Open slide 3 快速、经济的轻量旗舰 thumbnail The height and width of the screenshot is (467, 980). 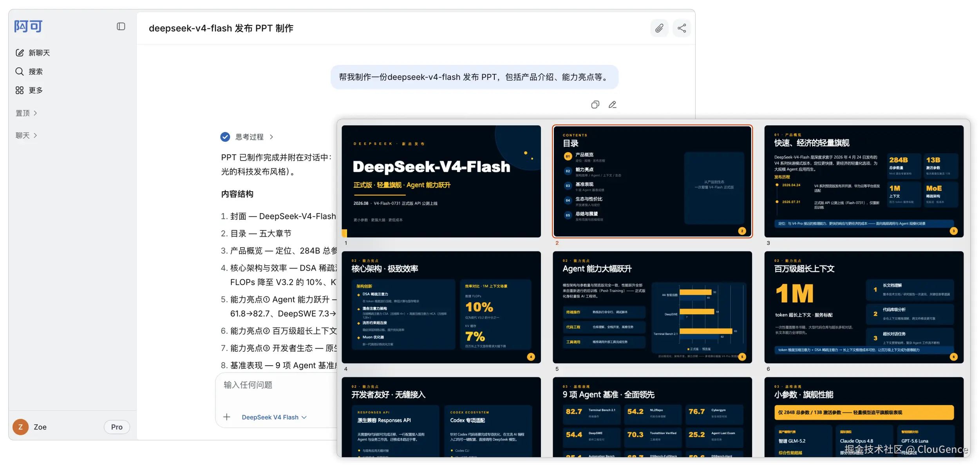[864, 181]
